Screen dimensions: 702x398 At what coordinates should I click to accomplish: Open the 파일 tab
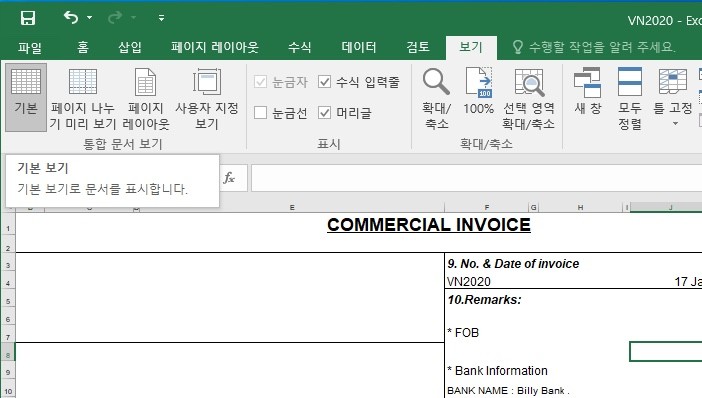(x=30, y=47)
